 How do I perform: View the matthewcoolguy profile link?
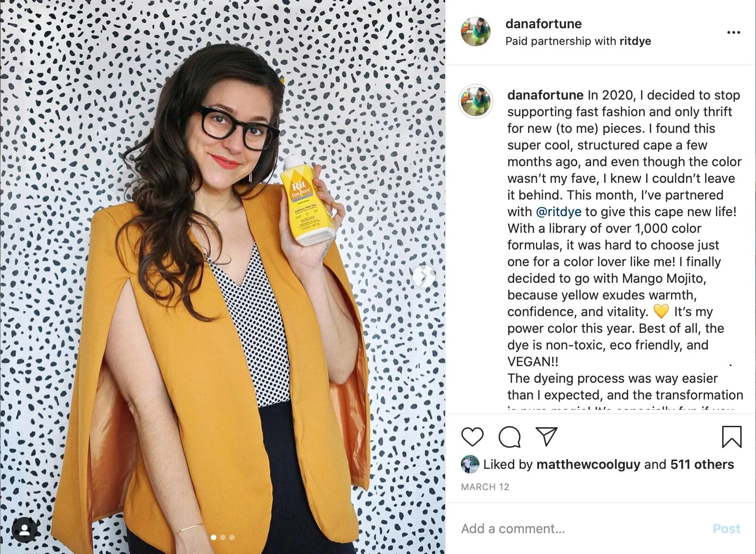[x=588, y=464]
